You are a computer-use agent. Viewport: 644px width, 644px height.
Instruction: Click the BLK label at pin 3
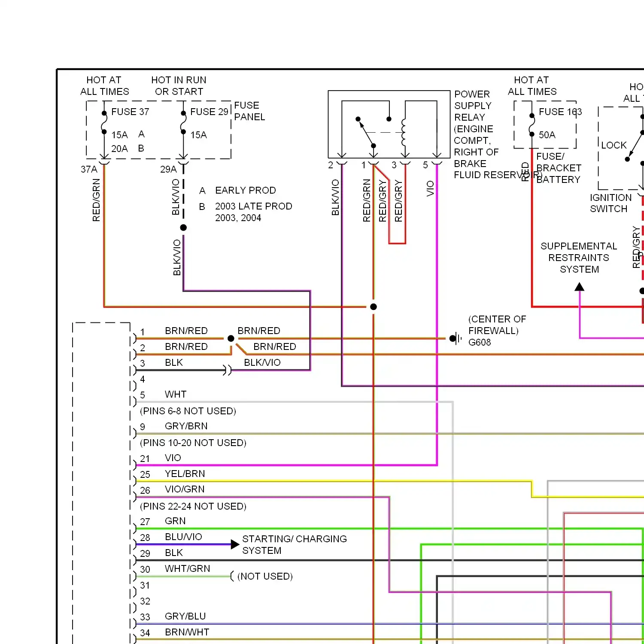(x=174, y=362)
